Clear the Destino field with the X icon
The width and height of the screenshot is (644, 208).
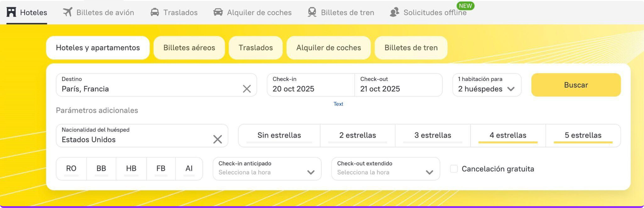coord(247,89)
